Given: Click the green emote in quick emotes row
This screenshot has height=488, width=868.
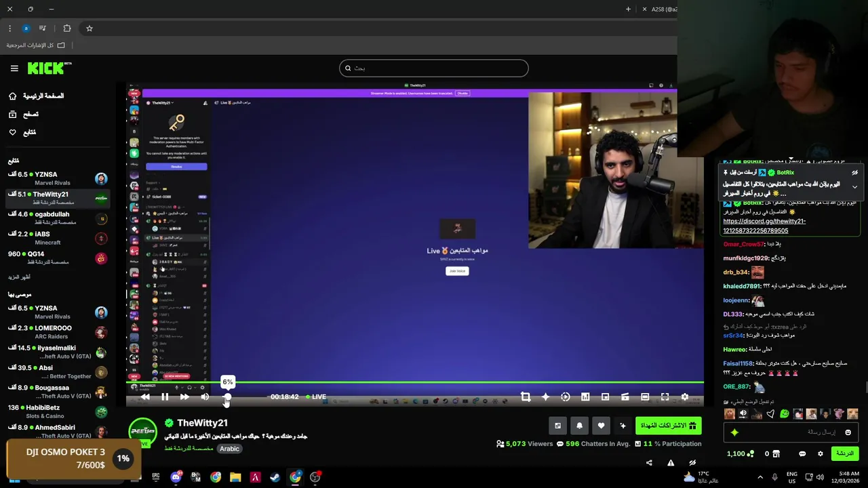Looking at the screenshot, I should point(785,413).
